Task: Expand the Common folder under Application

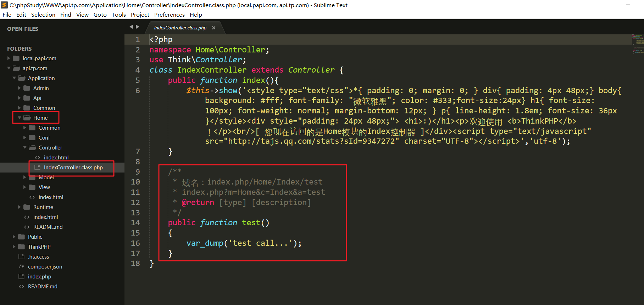Action: [20, 108]
